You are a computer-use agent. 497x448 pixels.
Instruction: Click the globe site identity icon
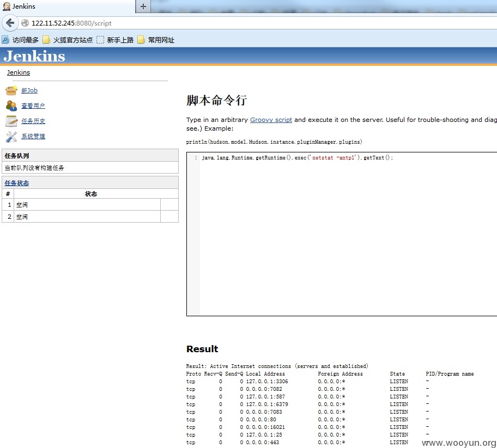pyautogui.click(x=25, y=23)
